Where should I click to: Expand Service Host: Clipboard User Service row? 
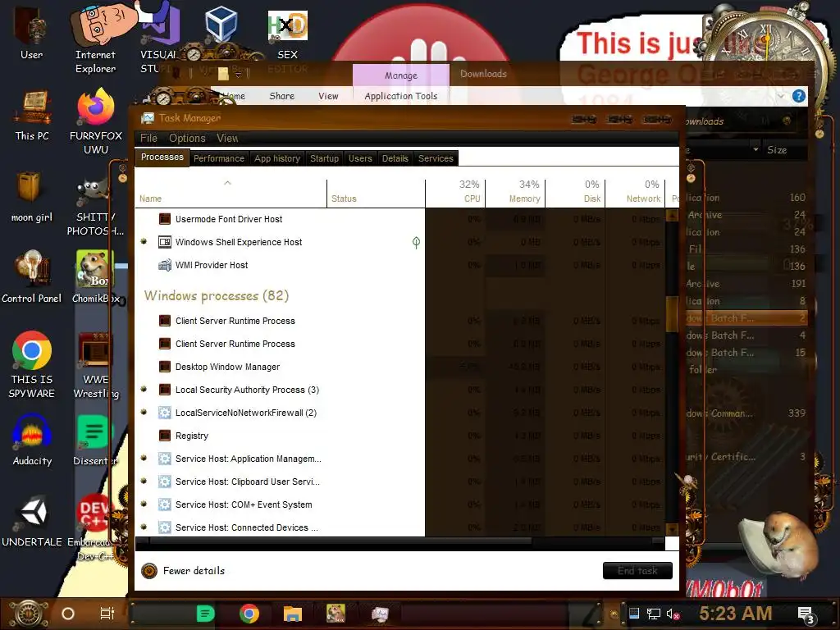click(144, 482)
